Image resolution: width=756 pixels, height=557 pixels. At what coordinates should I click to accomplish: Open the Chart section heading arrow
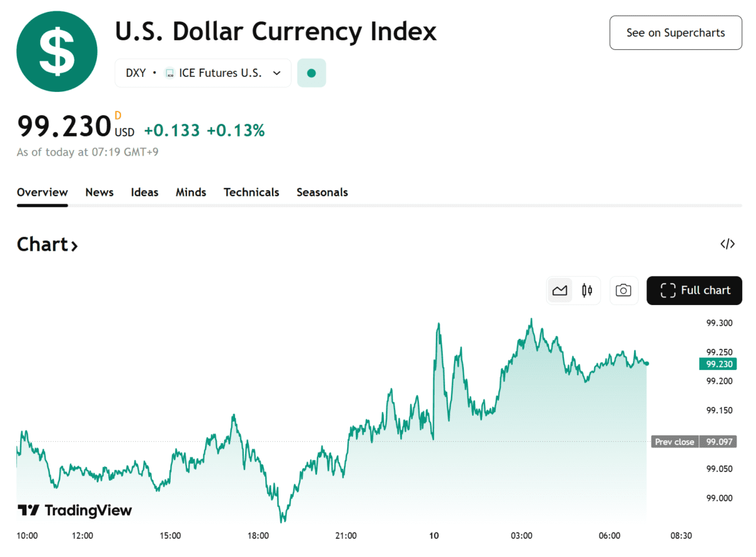[x=74, y=245]
